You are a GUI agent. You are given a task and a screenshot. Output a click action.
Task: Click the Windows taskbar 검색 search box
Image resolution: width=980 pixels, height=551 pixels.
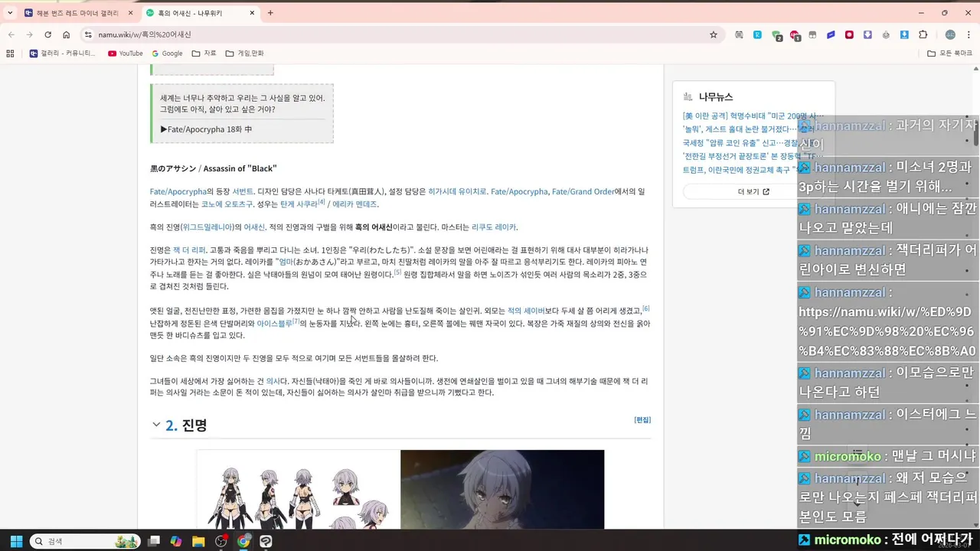point(84,541)
